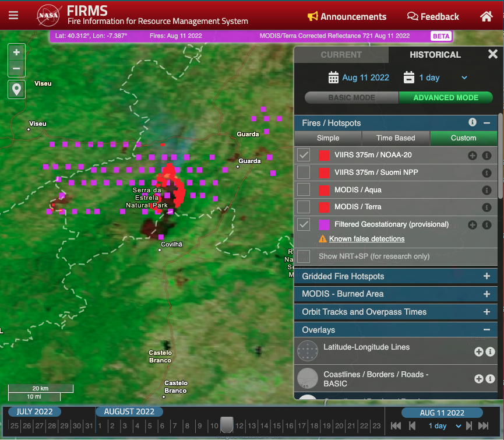Collapse the Overlays section
Screen dimensions: 504x440
coord(487,330)
